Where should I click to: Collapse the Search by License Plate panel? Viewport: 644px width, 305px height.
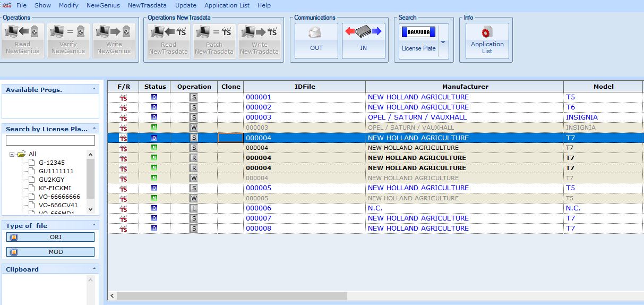(x=94, y=129)
